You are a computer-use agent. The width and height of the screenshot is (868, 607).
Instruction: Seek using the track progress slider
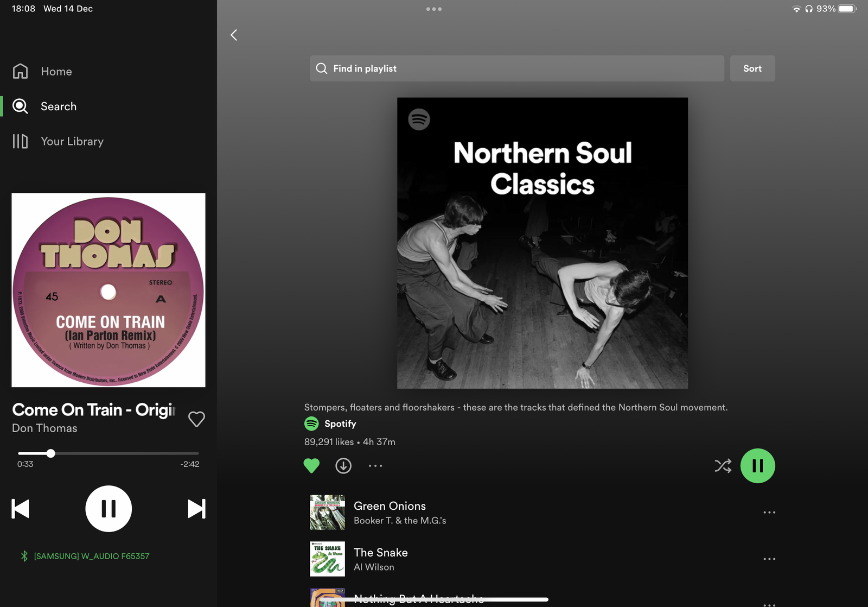pyautogui.click(x=108, y=453)
